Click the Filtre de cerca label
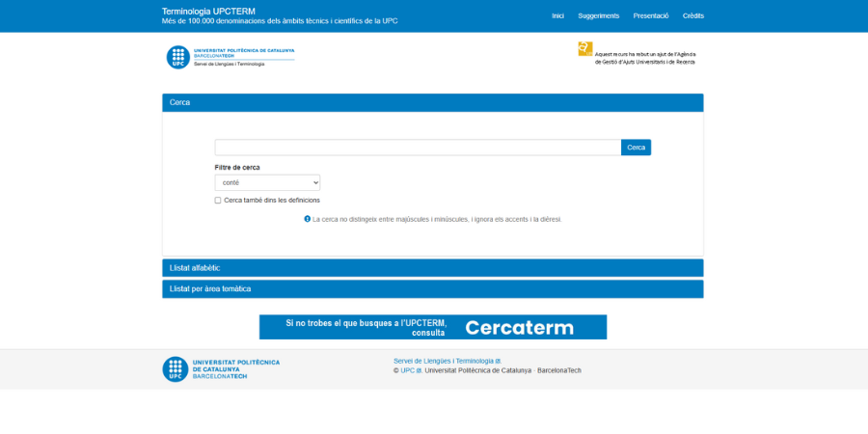Image resolution: width=868 pixels, height=434 pixels. coord(237,167)
